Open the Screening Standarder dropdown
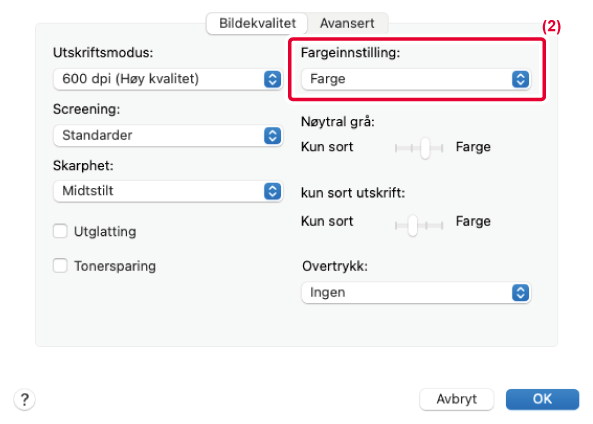 (168, 135)
